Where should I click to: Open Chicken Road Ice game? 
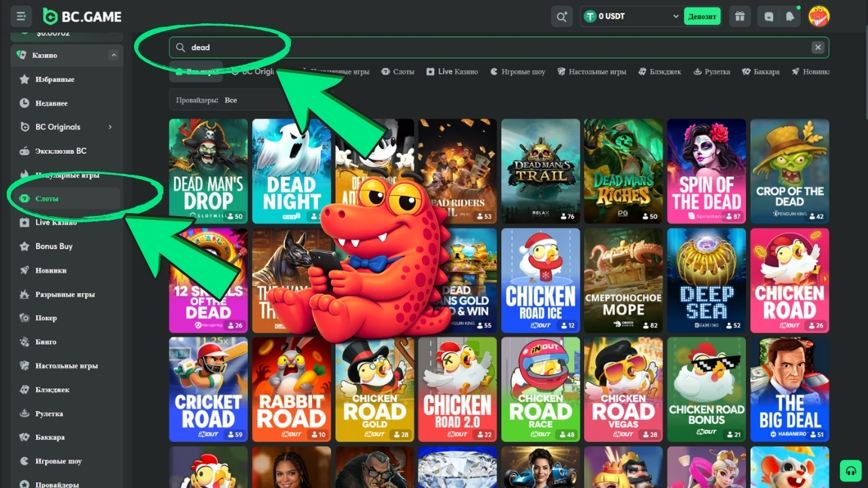click(540, 280)
